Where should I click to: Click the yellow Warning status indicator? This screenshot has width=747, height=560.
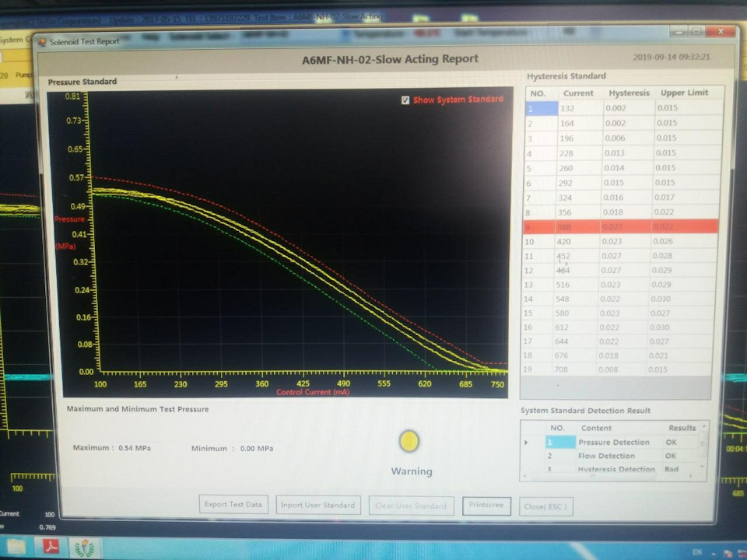pyautogui.click(x=409, y=441)
